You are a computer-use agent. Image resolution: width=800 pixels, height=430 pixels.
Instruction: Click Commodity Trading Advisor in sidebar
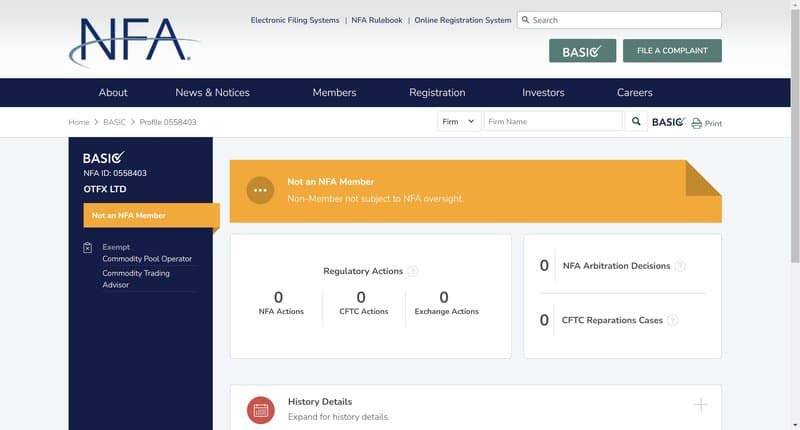pyautogui.click(x=136, y=279)
